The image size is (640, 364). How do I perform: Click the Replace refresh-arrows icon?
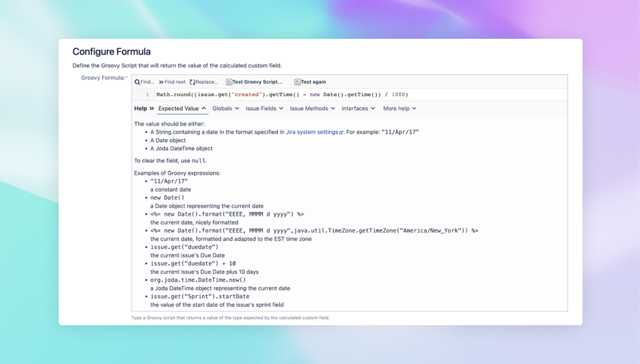coord(193,82)
